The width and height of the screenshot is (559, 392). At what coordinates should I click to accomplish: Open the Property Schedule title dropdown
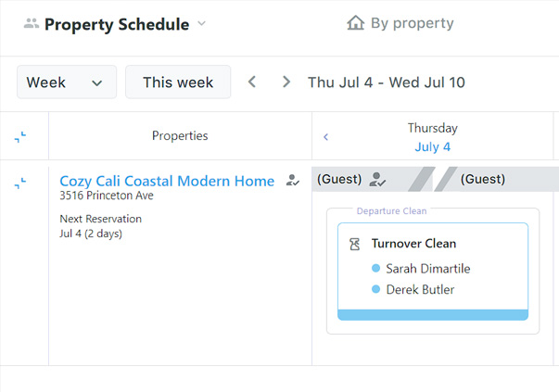(x=202, y=24)
